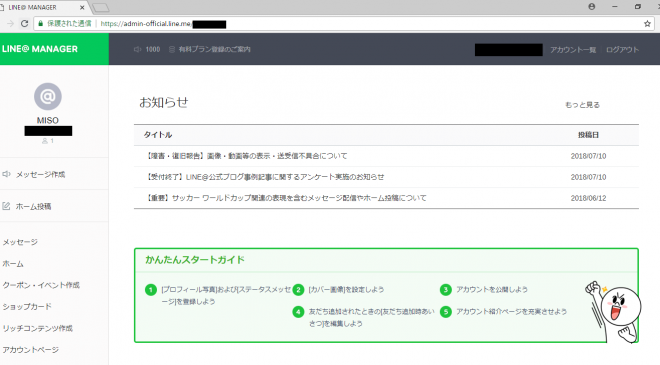The width and height of the screenshot is (660, 365).
Task: Click the お知らせ heading
Action: click(x=164, y=102)
